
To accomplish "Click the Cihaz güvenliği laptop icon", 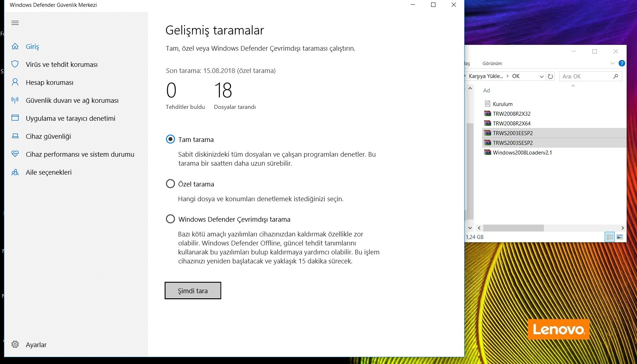I will pyautogui.click(x=15, y=136).
